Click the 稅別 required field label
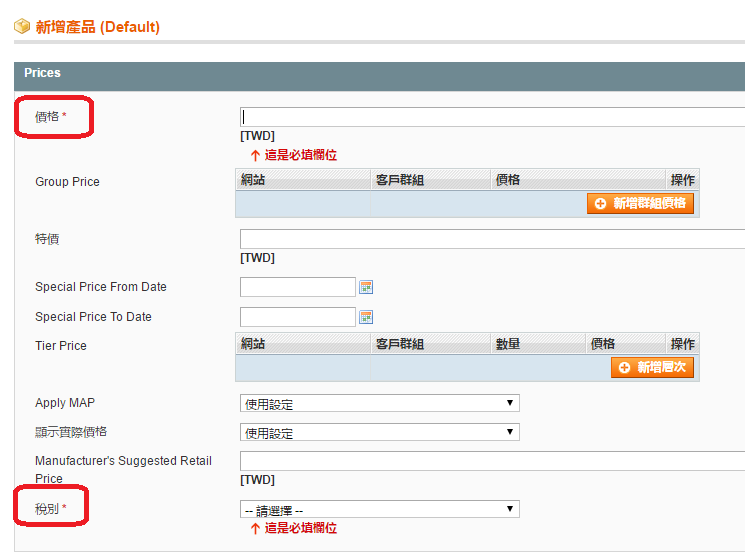This screenshot has height=557, width=745. 51,510
